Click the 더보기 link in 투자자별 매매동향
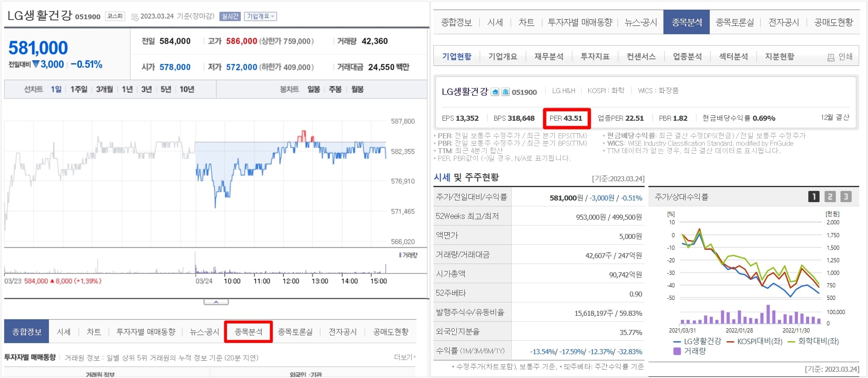Image resolution: width=868 pixels, height=378 pixels. (x=405, y=357)
